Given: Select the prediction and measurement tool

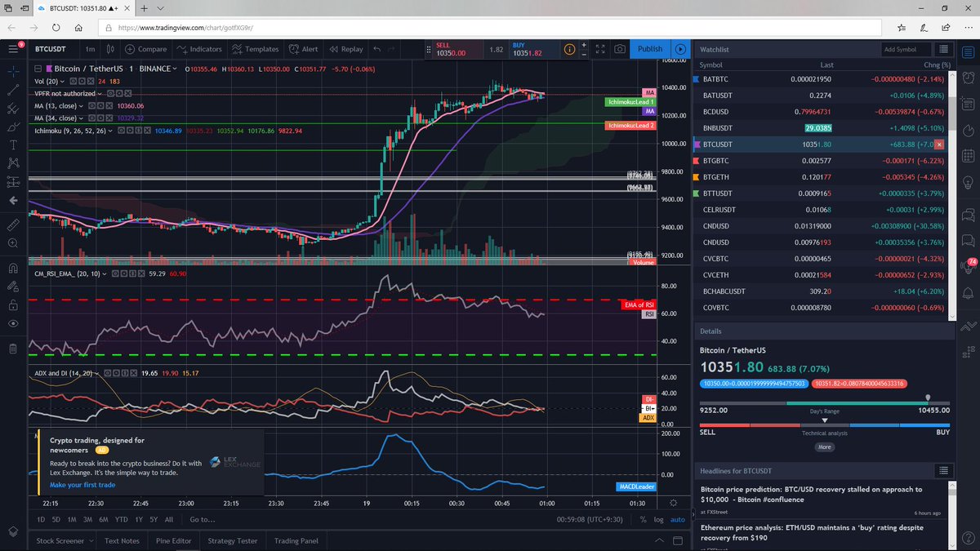Looking at the screenshot, I should (13, 181).
